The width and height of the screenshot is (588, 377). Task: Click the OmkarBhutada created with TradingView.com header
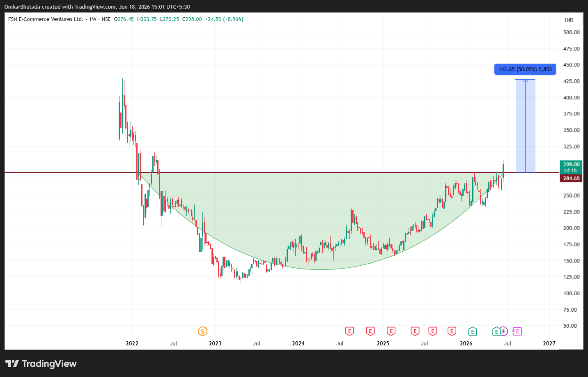tap(97, 7)
